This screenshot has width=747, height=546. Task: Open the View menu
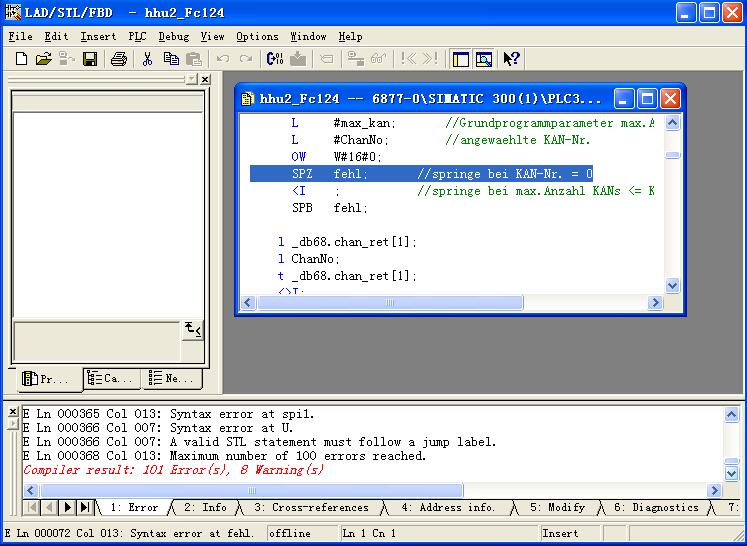[212, 36]
